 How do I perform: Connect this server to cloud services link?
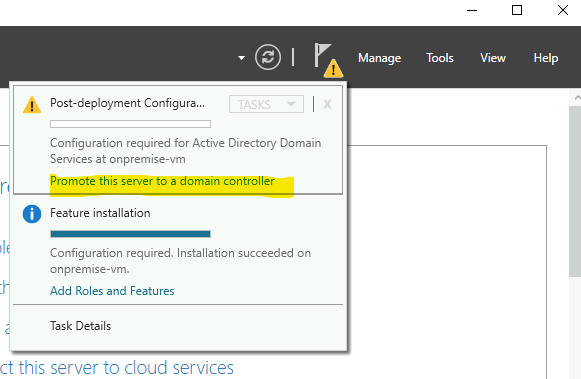tap(117, 368)
